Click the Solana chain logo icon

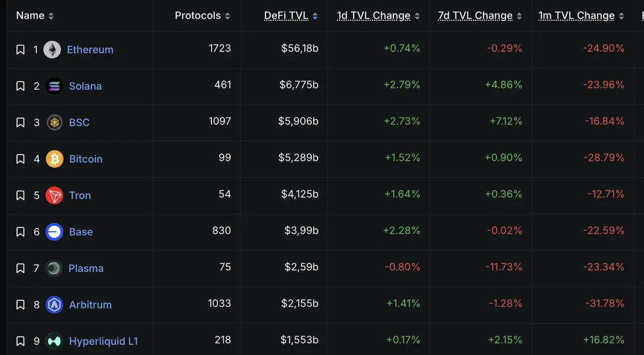54,86
